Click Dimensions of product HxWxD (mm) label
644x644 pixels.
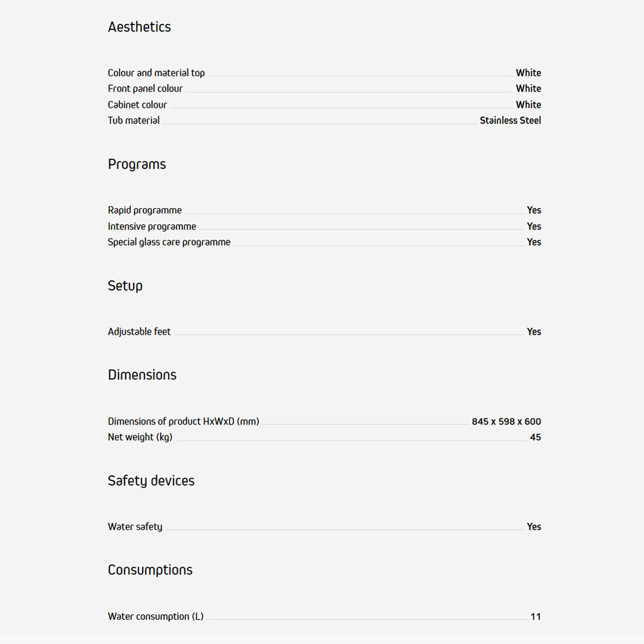point(184,421)
